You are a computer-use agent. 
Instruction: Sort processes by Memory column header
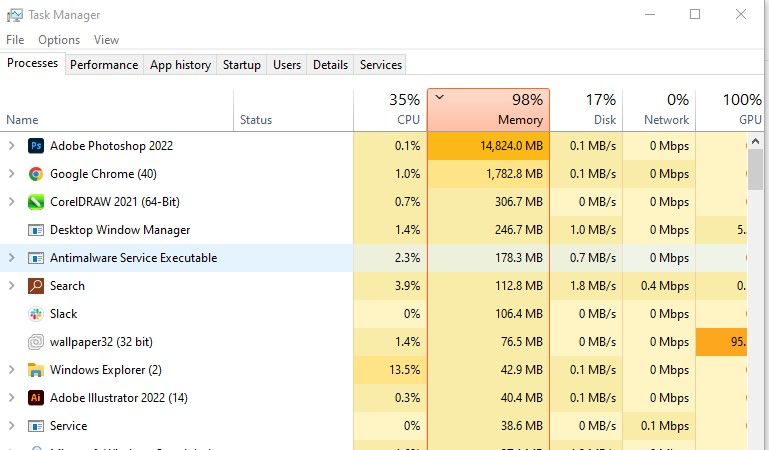tap(488, 110)
